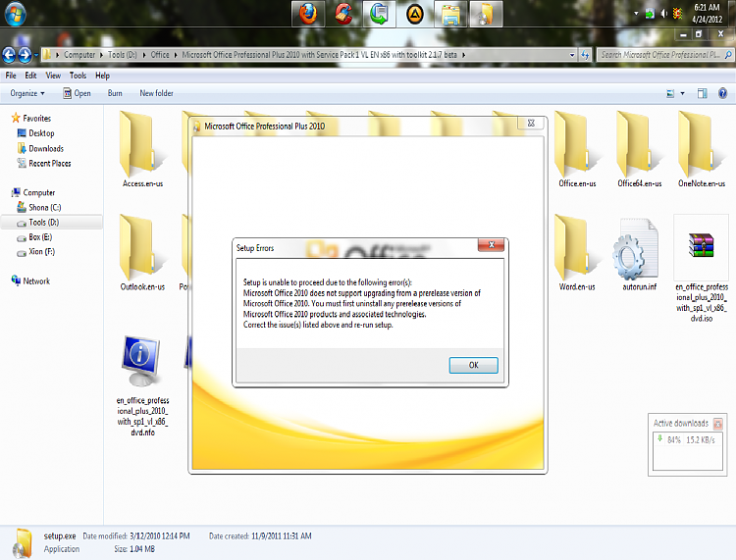Select the Word.en-us folder
This screenshot has height=560, width=736.
tap(577, 253)
